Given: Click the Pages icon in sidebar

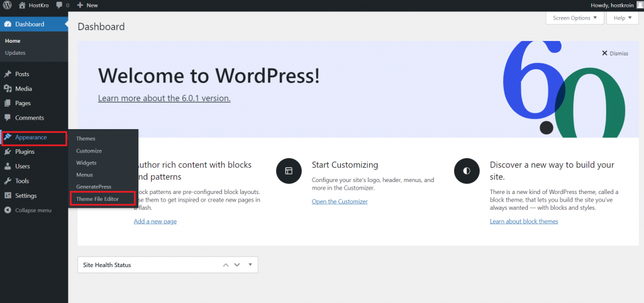Looking at the screenshot, I should (8, 103).
